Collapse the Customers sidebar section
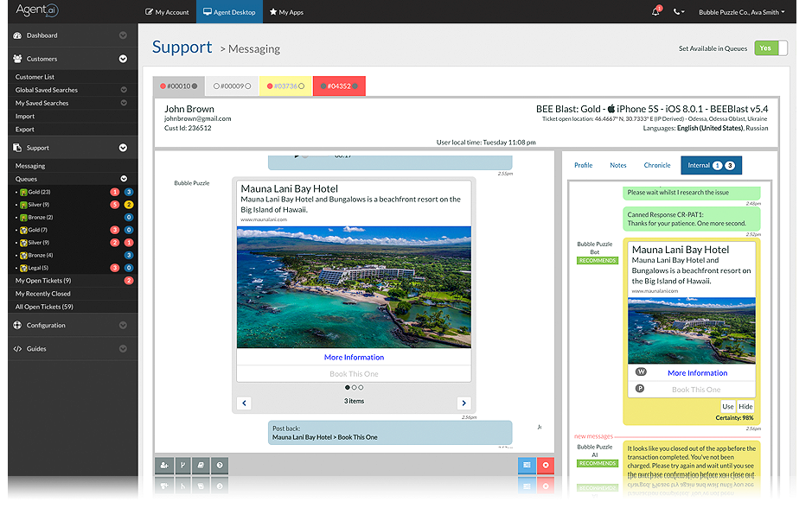Screen dimensions: 812x508 click(x=123, y=59)
